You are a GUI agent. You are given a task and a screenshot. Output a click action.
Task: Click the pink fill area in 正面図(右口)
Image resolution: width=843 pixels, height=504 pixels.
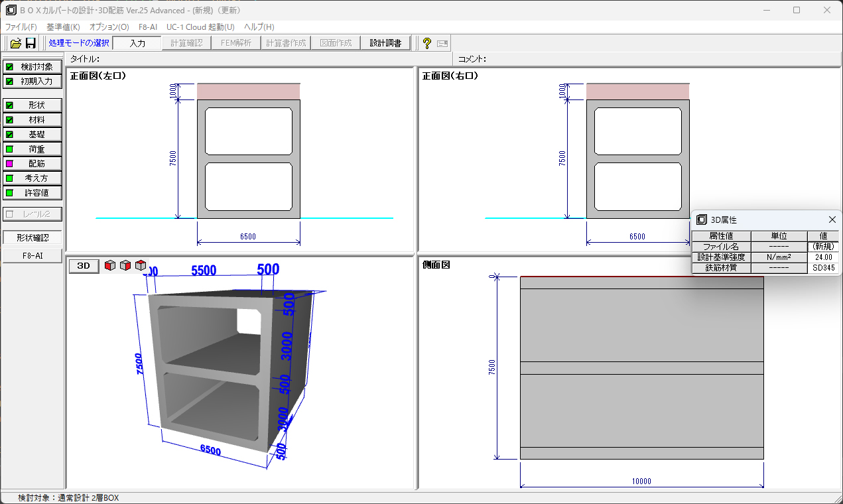pos(638,92)
